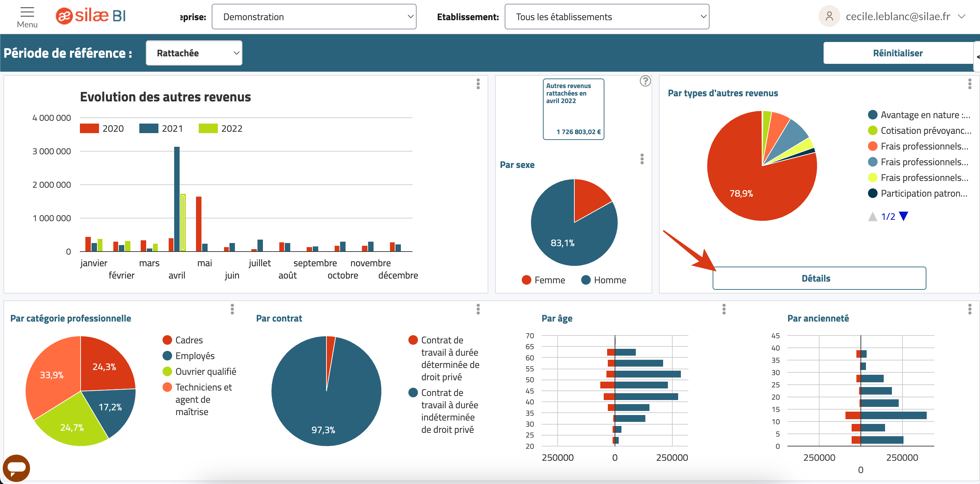Image resolution: width=980 pixels, height=484 pixels.
Task: Open help question mark icon
Action: coord(645,81)
